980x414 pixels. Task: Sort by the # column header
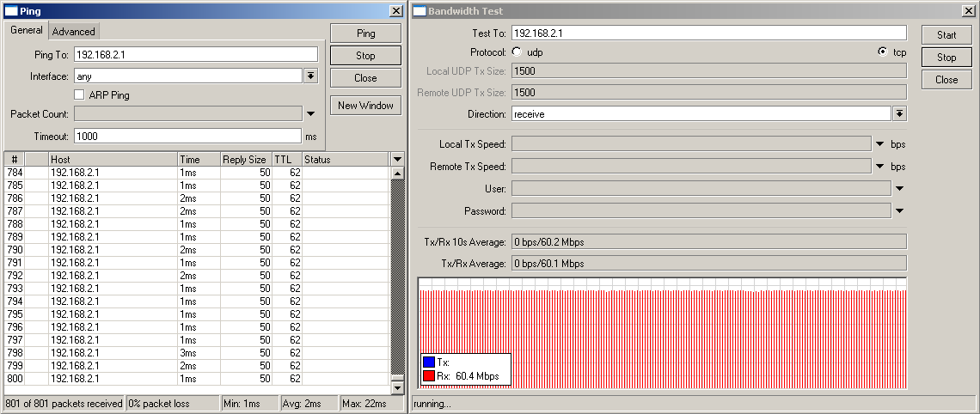coord(15,159)
